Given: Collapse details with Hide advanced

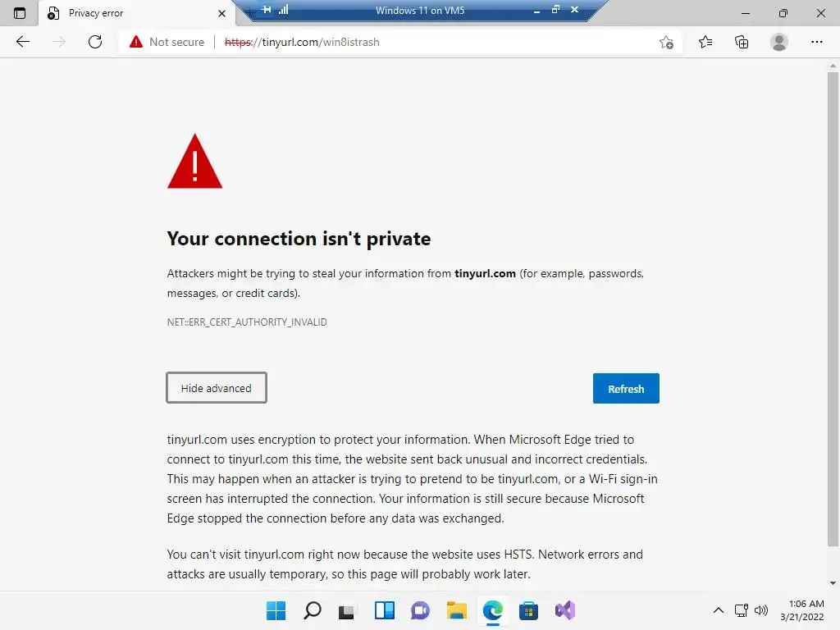Looking at the screenshot, I should (x=217, y=388).
